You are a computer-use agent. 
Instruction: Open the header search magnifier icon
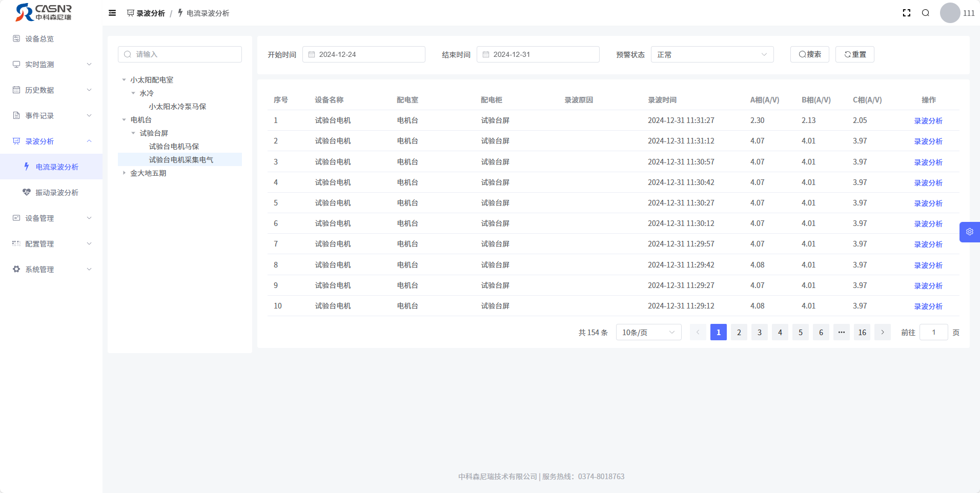click(x=926, y=13)
